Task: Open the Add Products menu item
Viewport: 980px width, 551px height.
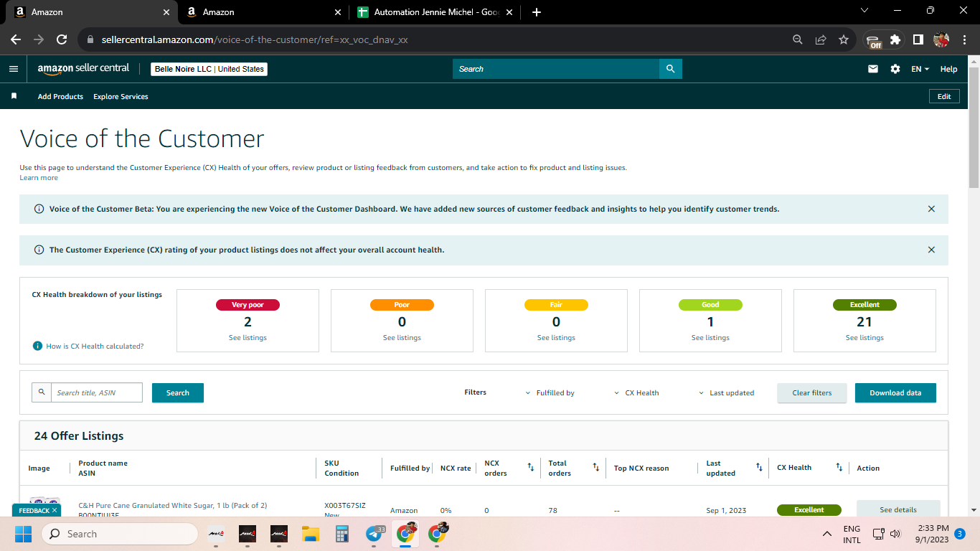Action: pos(60,96)
